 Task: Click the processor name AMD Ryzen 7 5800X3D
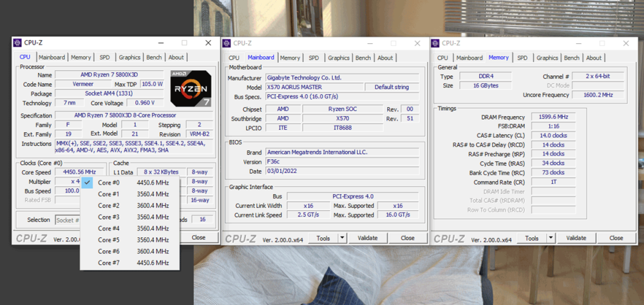109,75
